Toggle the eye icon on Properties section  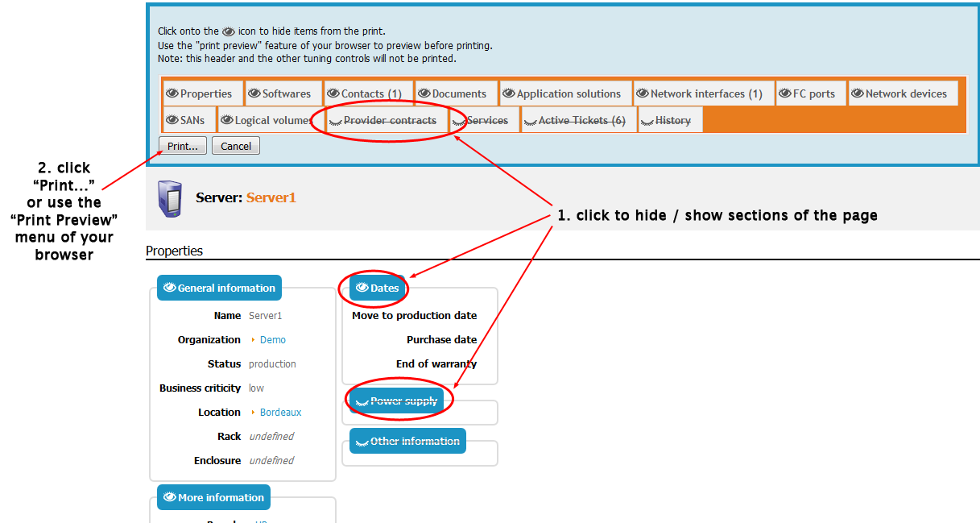tap(172, 93)
